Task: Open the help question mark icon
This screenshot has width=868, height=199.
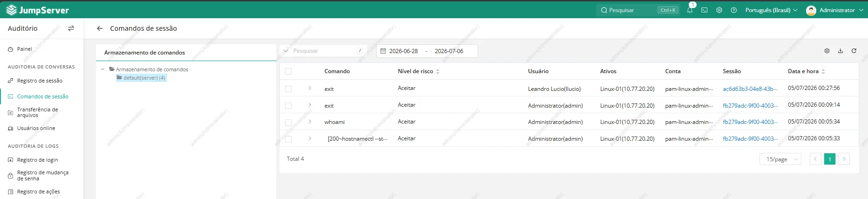Action: (733, 10)
